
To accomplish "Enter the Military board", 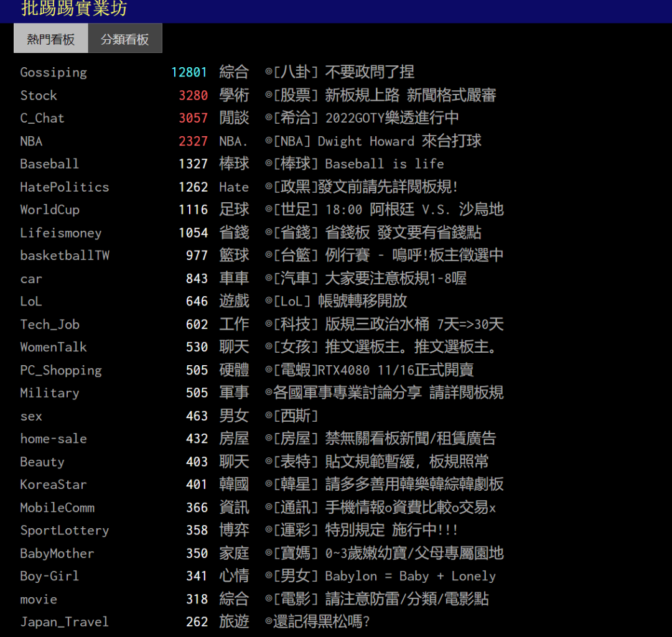I will click(49, 393).
